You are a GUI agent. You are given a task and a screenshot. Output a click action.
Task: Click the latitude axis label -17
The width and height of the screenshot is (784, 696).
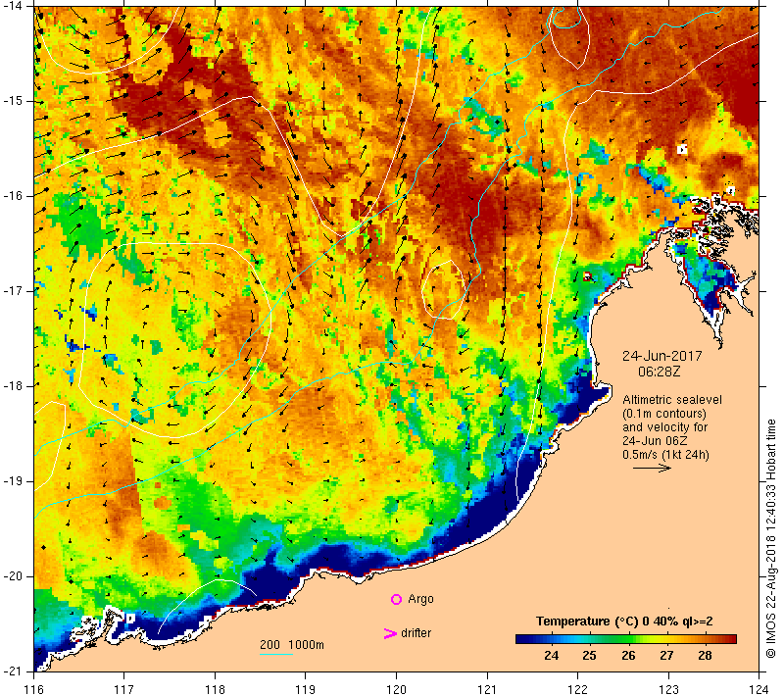(13, 291)
